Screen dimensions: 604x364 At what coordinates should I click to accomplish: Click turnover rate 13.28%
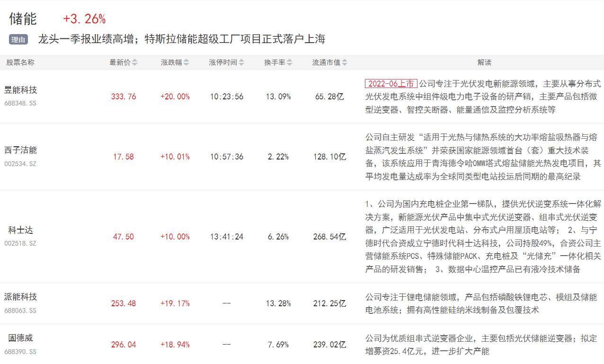(x=278, y=303)
